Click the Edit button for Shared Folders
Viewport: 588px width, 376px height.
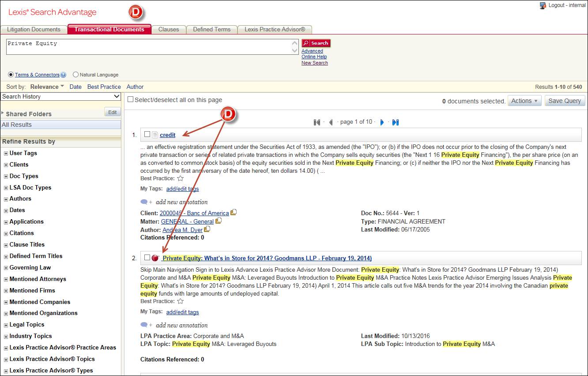pos(113,112)
